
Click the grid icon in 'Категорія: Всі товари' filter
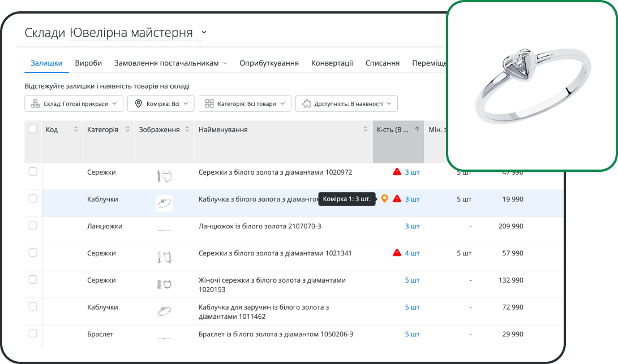209,103
